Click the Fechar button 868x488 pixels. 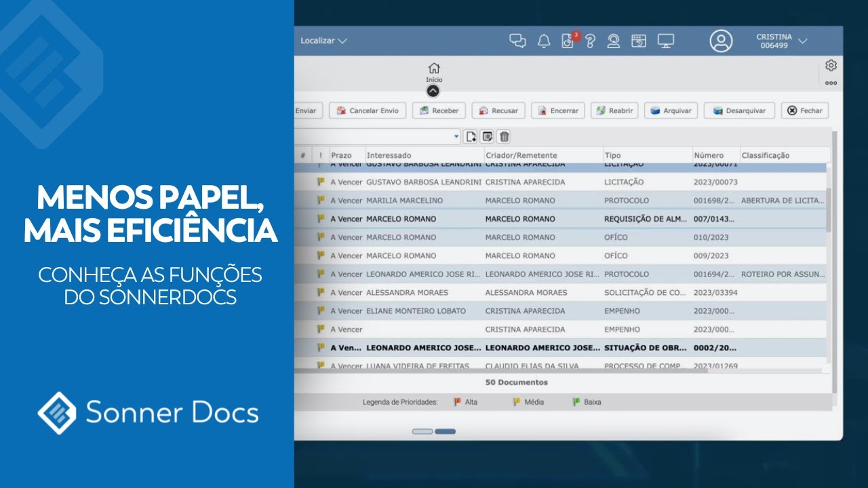pos(805,110)
